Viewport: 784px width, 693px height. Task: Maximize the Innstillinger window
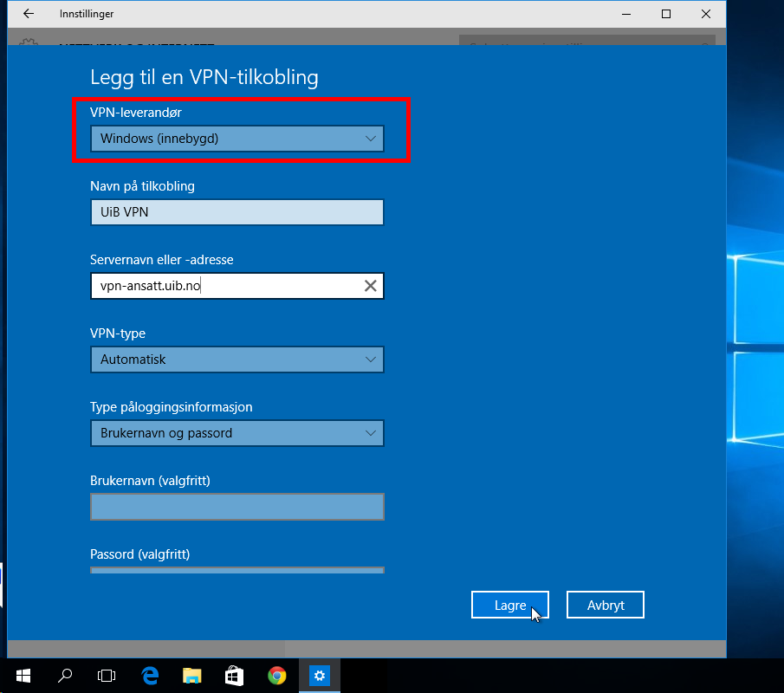(x=666, y=14)
